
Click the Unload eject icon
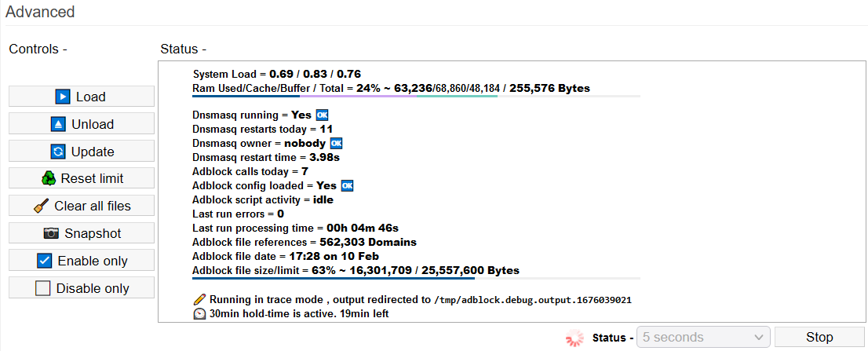click(x=58, y=124)
